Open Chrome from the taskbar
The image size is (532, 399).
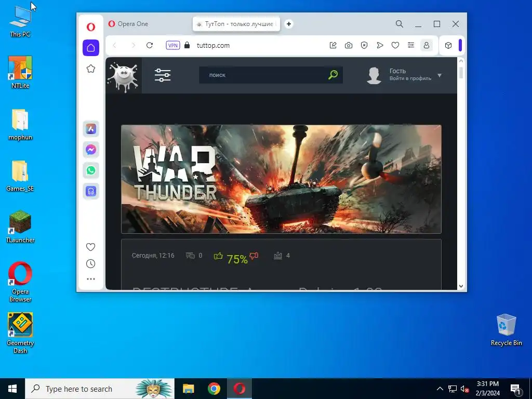click(x=214, y=389)
